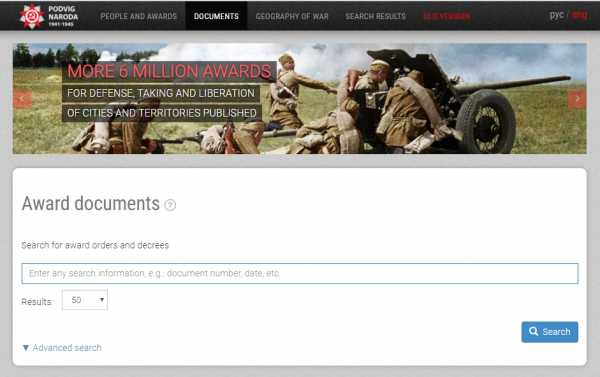Click the red menu item after Search Results
Screen dimensions: 600x377
coord(447,16)
